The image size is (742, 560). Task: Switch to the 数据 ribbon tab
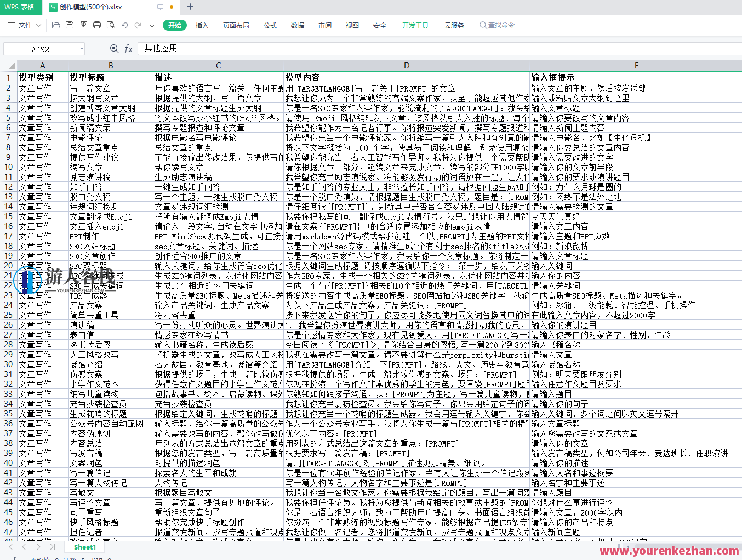[297, 25]
